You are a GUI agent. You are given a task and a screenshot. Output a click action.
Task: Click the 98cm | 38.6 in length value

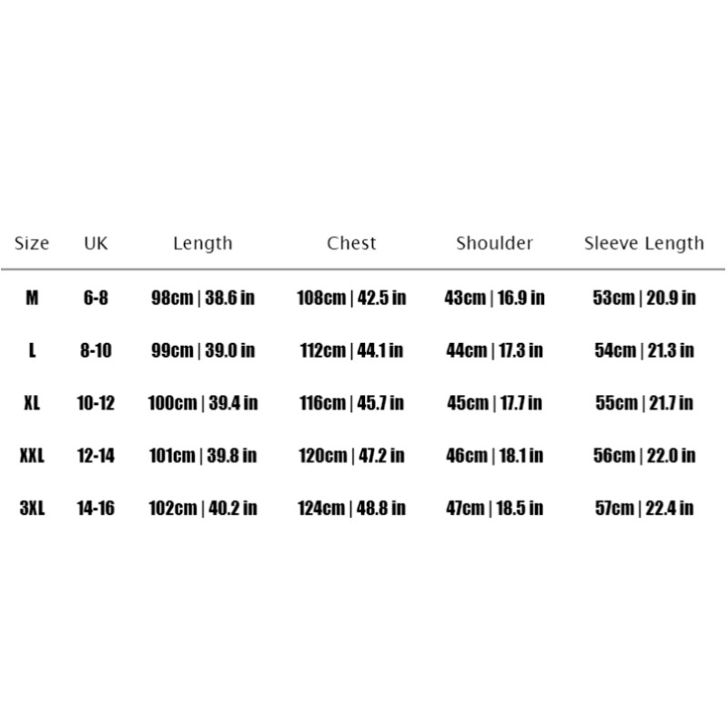click(x=203, y=298)
